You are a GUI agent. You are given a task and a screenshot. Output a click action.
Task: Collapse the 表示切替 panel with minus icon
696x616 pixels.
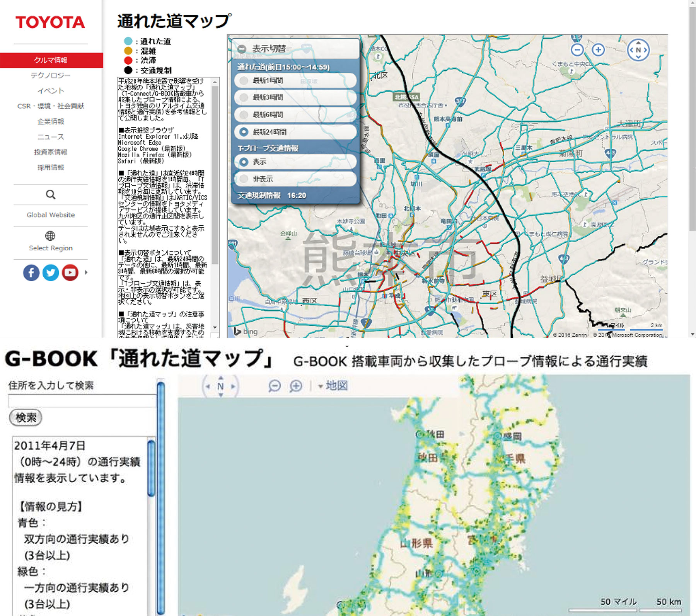point(242,49)
